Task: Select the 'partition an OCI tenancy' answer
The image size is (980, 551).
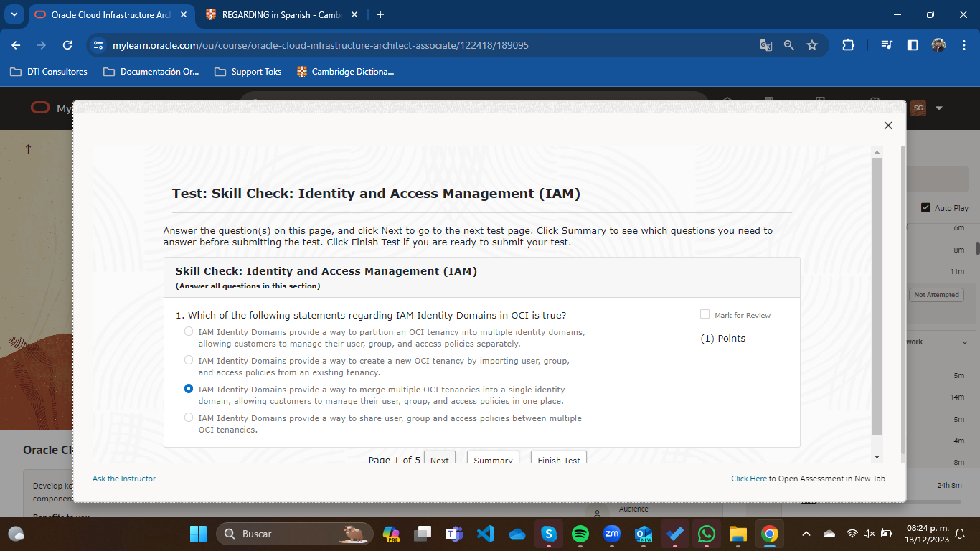Action: click(x=189, y=331)
